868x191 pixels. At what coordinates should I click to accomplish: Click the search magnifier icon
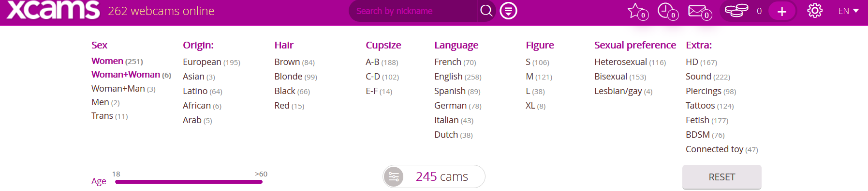point(486,11)
